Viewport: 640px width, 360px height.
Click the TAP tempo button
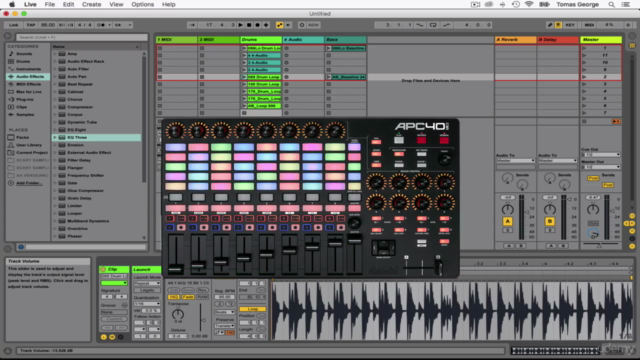pos(31,25)
